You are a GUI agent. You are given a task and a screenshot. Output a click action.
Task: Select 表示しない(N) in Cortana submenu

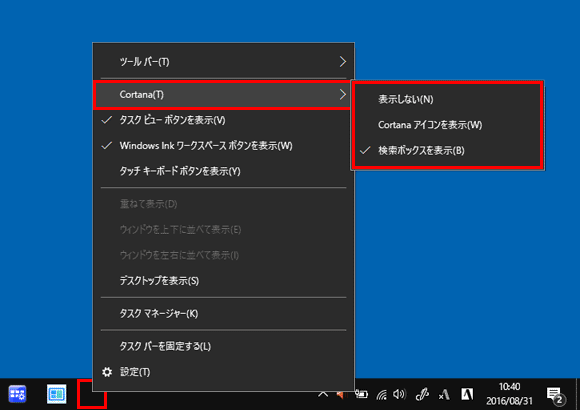pyautogui.click(x=447, y=99)
